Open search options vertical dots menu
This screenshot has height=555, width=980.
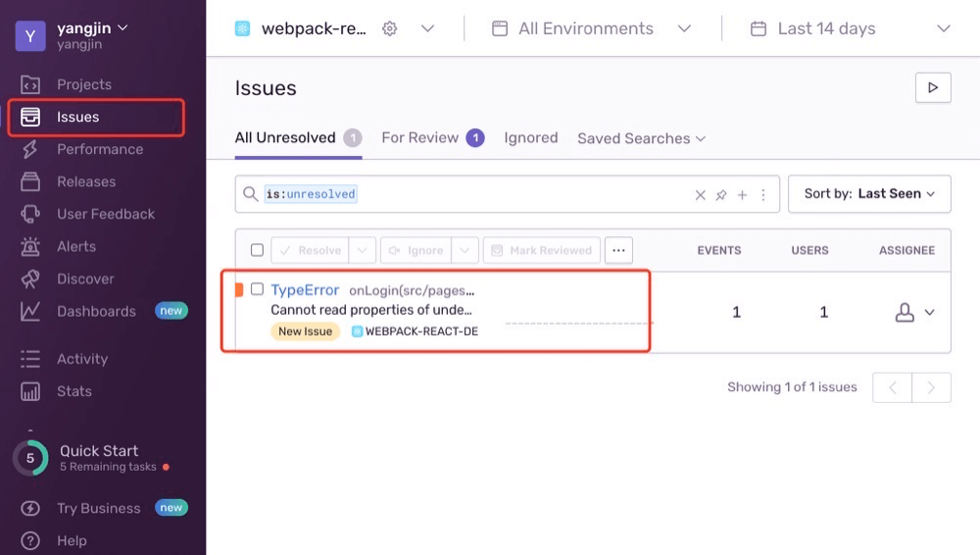coord(763,195)
